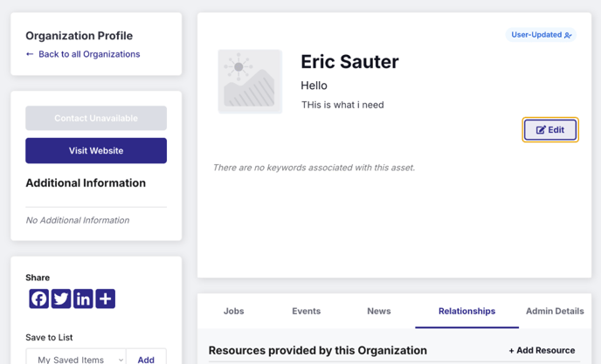Share on Facebook icon
Viewport: 601px width, 364px height.
point(38,299)
